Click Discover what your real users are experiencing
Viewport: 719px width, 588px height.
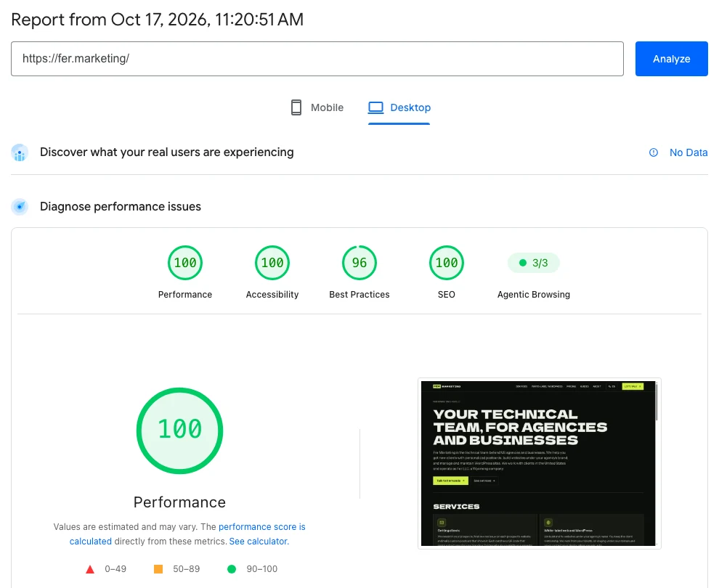(167, 152)
